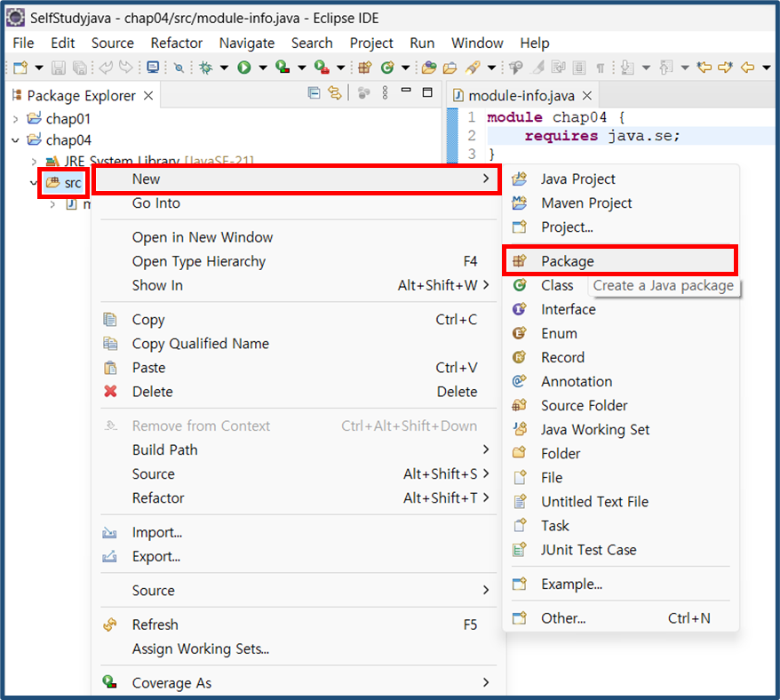The image size is (780, 700).
Task: Click the Open Type toolbar icon
Action: [x=429, y=68]
